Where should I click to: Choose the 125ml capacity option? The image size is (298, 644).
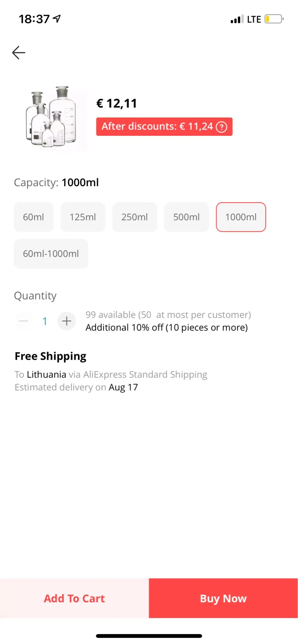(83, 217)
